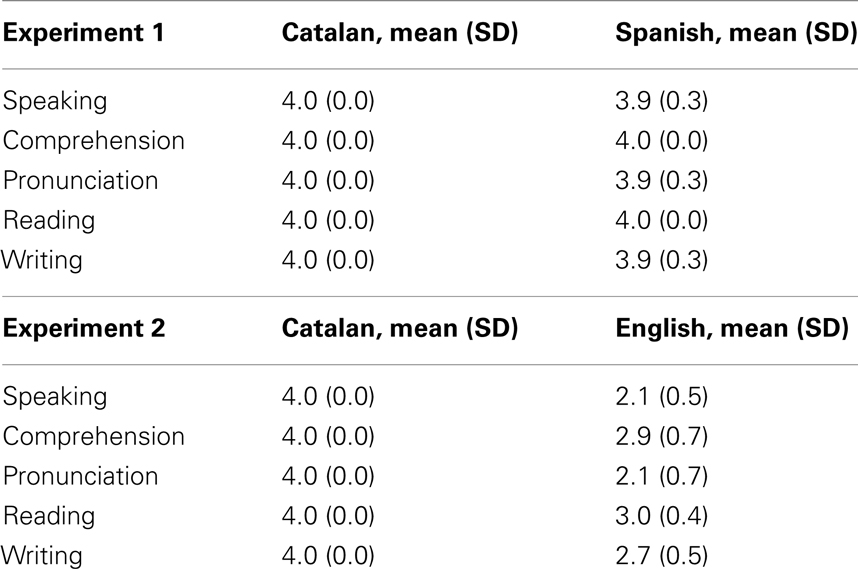Click the Writing row label in Experiment 2

[42, 556]
